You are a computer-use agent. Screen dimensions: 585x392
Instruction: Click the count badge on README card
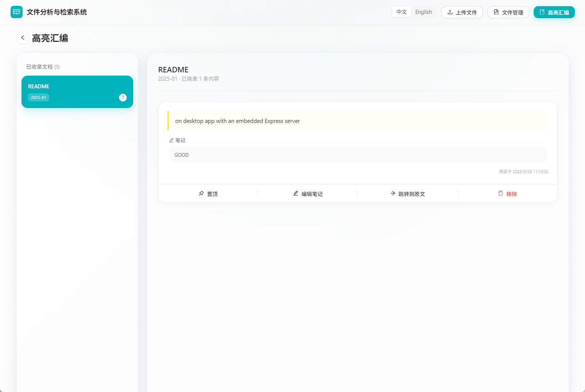click(123, 97)
